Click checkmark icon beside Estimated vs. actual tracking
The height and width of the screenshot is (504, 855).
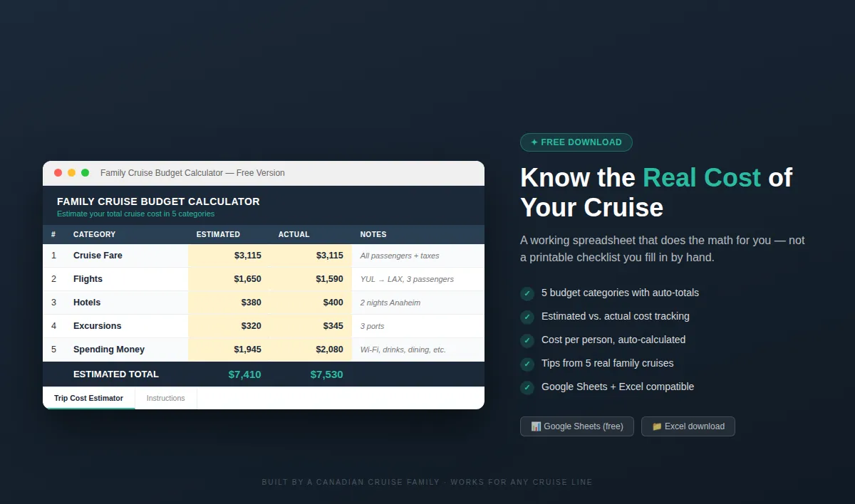click(x=527, y=317)
